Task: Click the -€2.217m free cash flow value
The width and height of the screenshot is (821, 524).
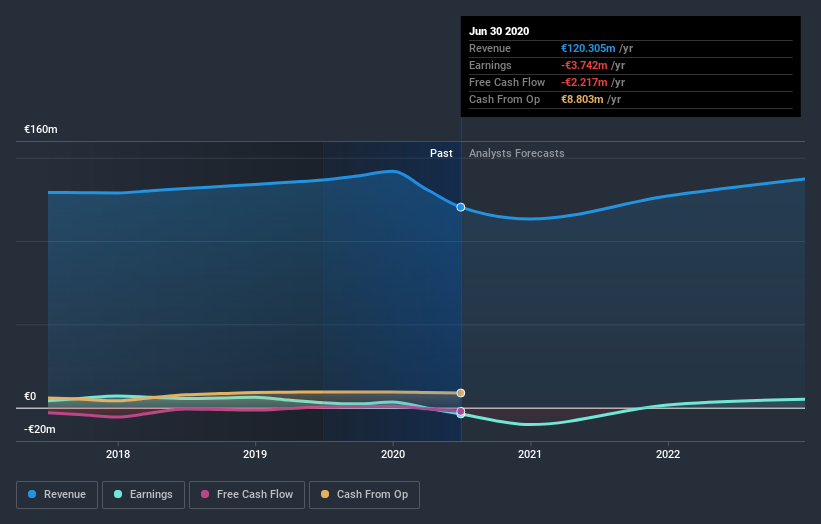Action: pyautogui.click(x=584, y=82)
